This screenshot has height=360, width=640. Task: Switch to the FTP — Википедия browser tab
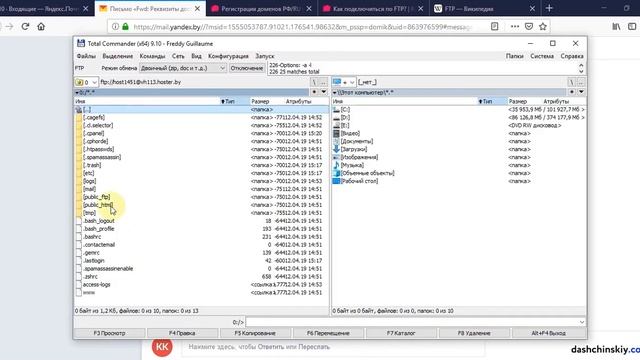click(x=484, y=9)
